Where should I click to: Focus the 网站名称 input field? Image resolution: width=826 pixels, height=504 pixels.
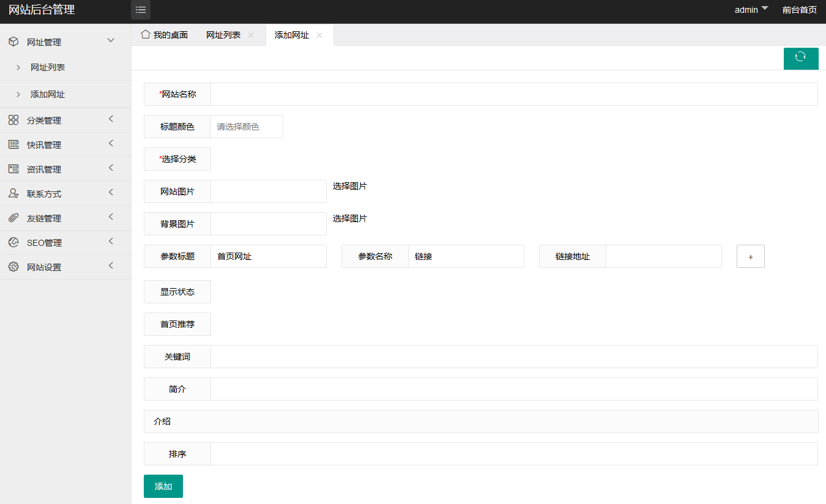click(x=513, y=94)
